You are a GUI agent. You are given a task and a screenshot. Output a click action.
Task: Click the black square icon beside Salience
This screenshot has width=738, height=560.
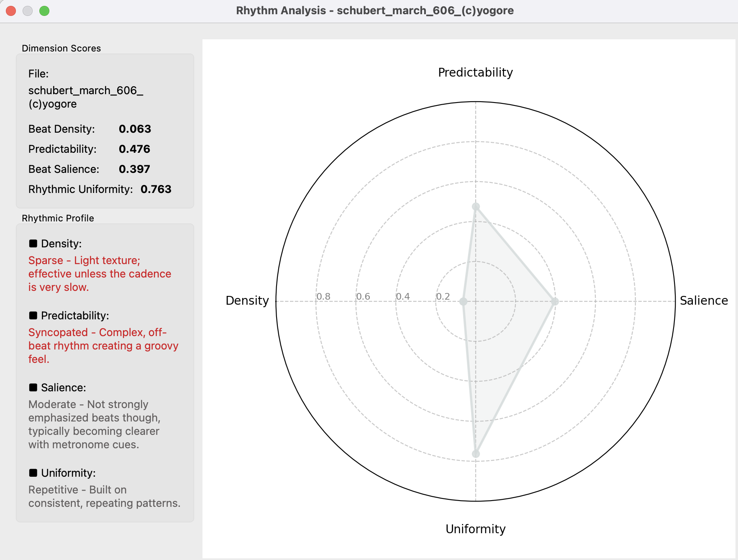[x=33, y=388]
